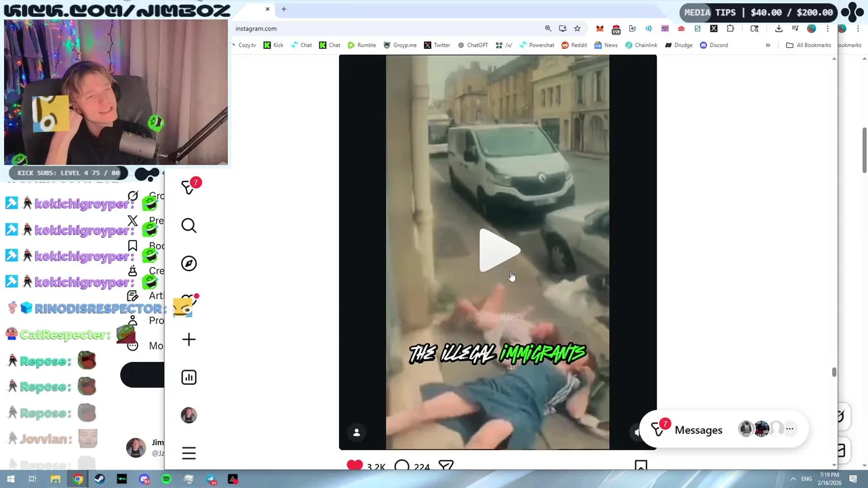This screenshot has height=488, width=868.
Task: Open the Groyp.me bookmark
Action: coord(400,45)
